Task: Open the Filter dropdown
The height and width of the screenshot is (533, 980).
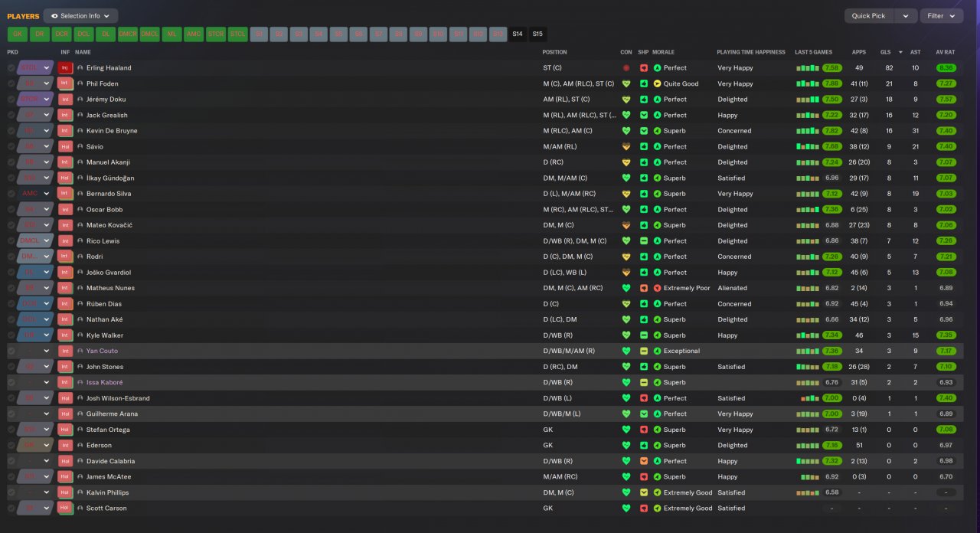Action: pyautogui.click(x=942, y=15)
